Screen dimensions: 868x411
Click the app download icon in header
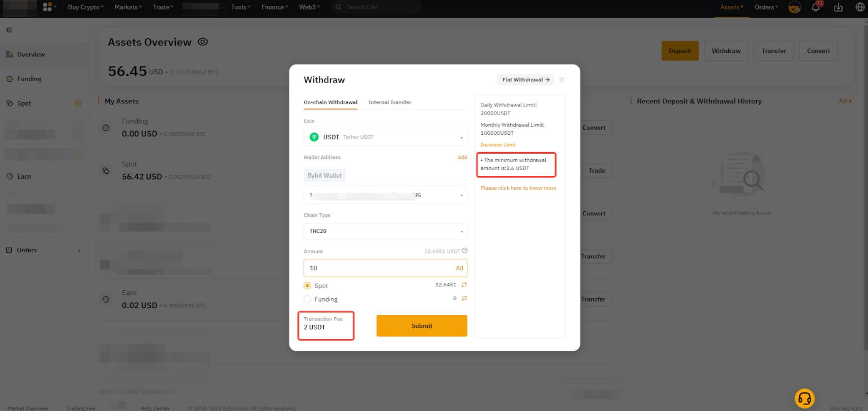838,8
